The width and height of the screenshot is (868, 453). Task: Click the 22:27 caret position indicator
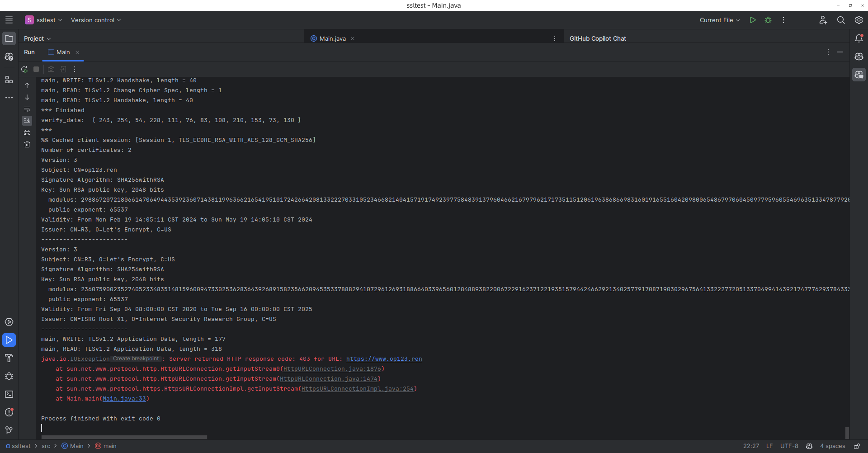pyautogui.click(x=751, y=446)
